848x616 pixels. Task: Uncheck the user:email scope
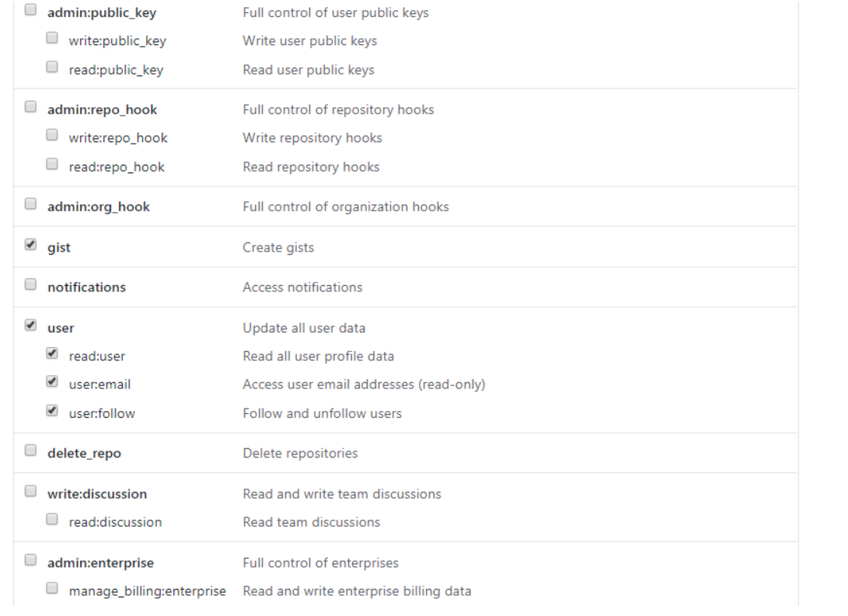point(52,382)
